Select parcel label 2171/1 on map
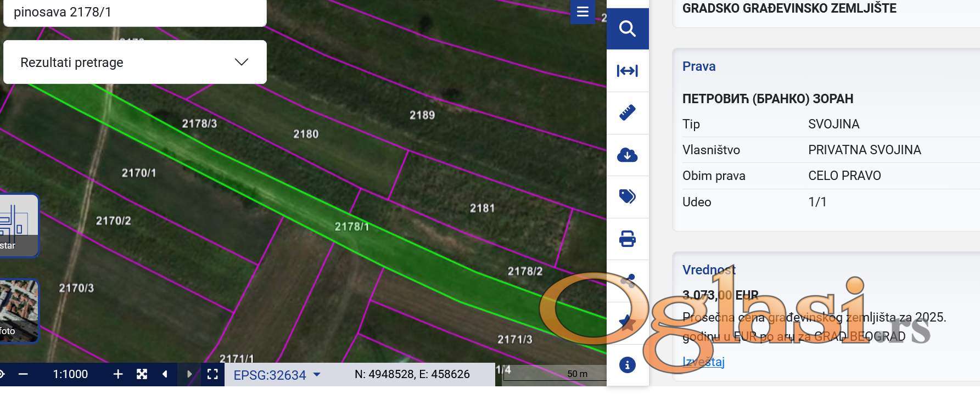980x394 pixels. [x=237, y=358]
